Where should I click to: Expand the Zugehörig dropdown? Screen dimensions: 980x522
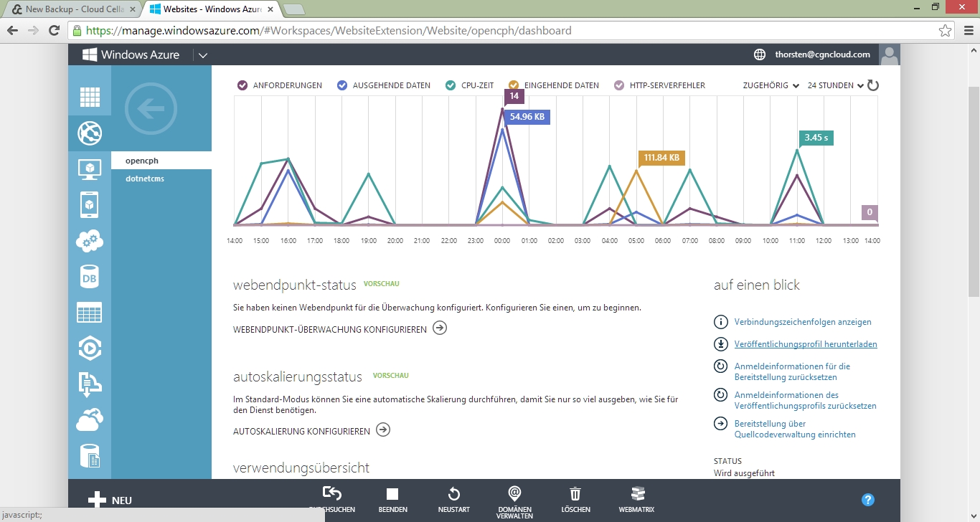click(x=771, y=85)
